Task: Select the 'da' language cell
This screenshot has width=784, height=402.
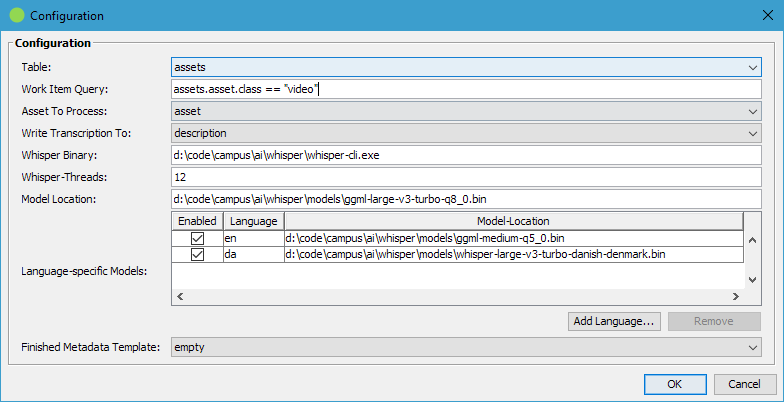Action: point(254,254)
